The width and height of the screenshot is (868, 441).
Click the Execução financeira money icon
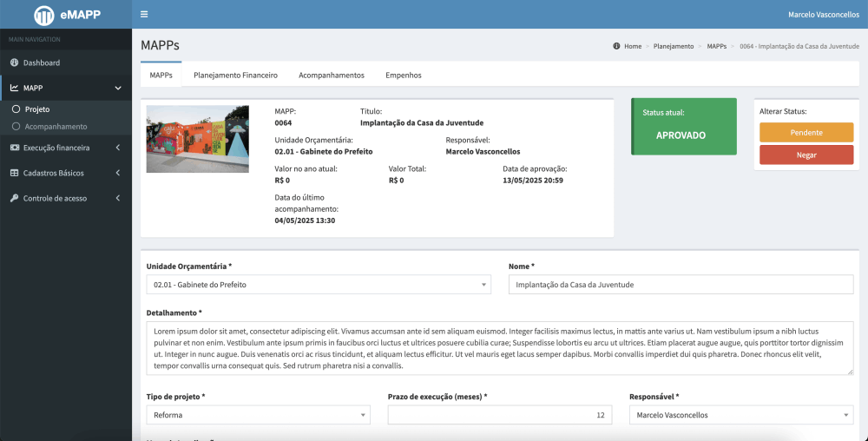click(15, 148)
